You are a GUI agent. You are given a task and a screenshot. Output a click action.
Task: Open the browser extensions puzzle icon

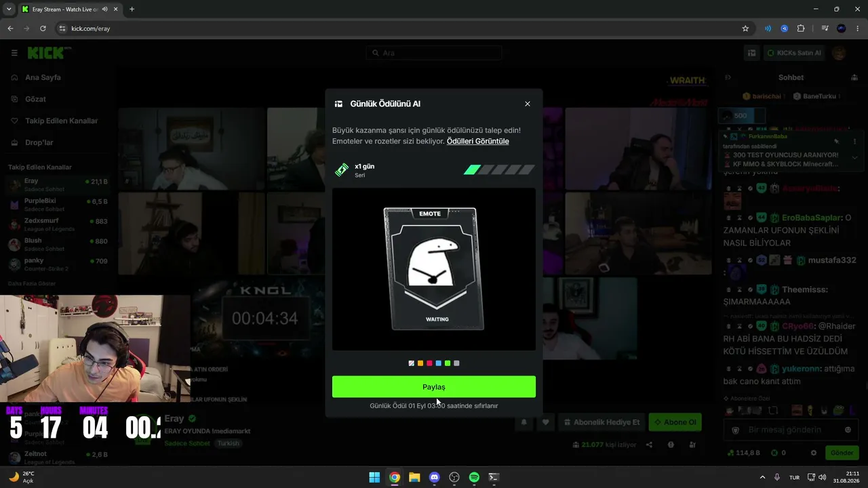click(801, 28)
